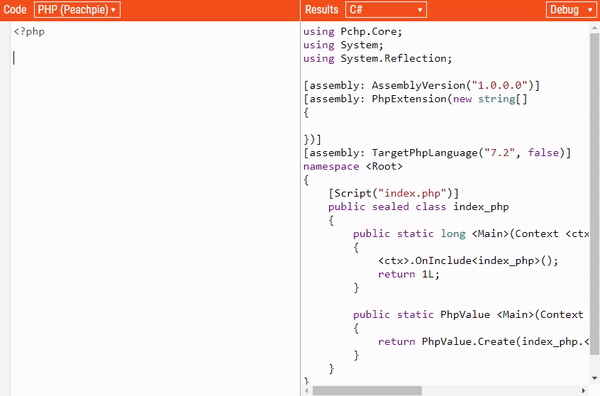Click the 'return 1L;' statement
600x396 pixels.
coord(409,274)
